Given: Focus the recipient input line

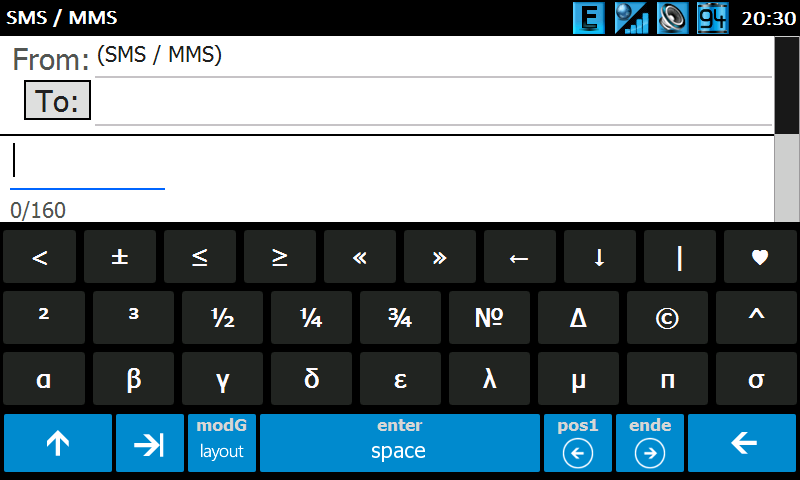Looking at the screenshot, I should (433, 102).
